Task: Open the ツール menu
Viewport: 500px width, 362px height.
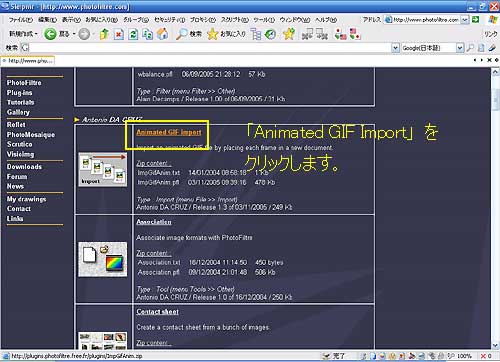Action: (264, 20)
